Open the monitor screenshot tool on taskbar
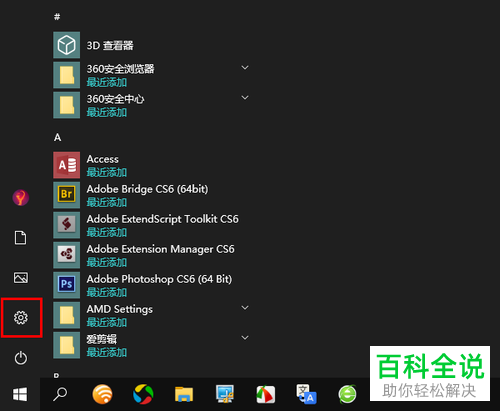Viewport: 500px width, 411px height. pos(225,394)
